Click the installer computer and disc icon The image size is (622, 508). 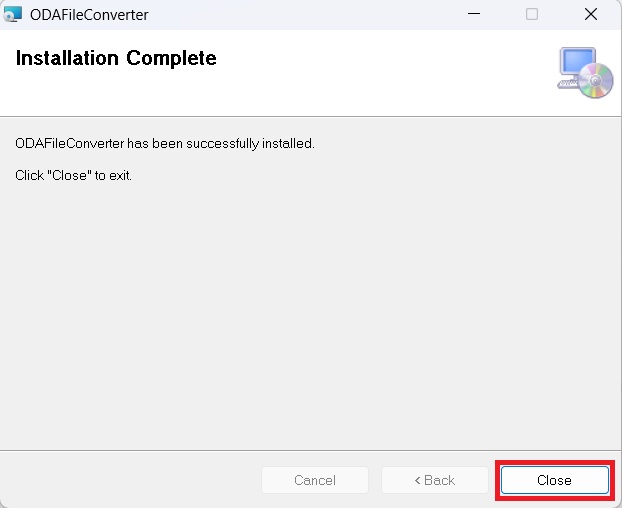click(584, 72)
